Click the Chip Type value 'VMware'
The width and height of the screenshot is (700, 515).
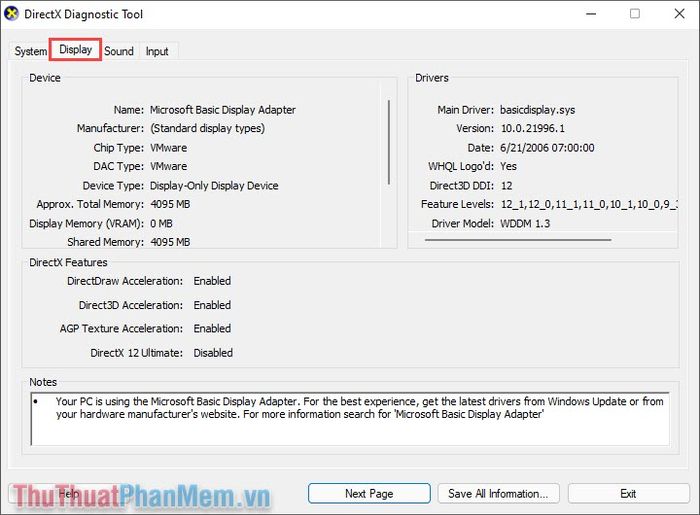tap(168, 148)
